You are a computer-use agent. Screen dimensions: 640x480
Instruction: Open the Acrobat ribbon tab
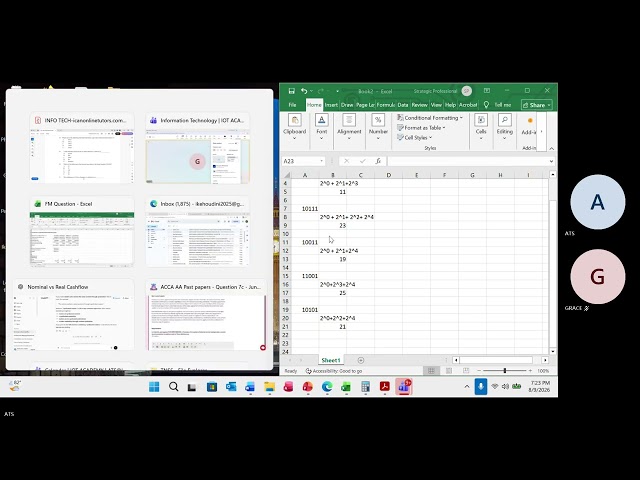(468, 105)
